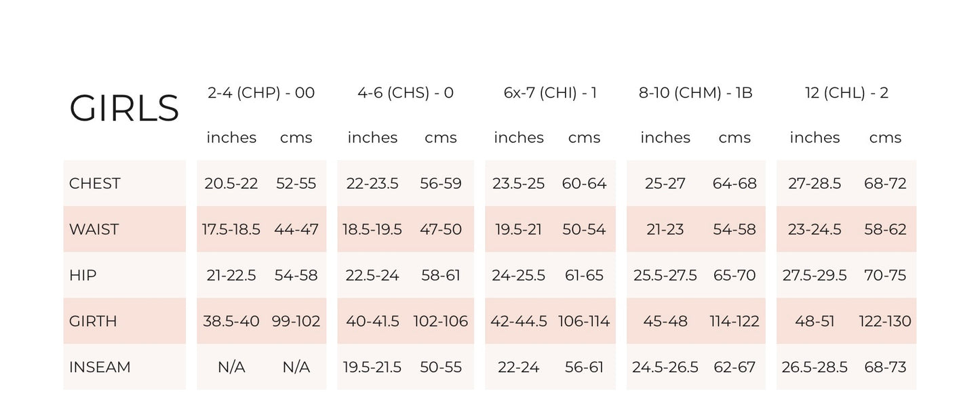Select girth inches value 45-48
The image size is (980, 404).
point(665,321)
